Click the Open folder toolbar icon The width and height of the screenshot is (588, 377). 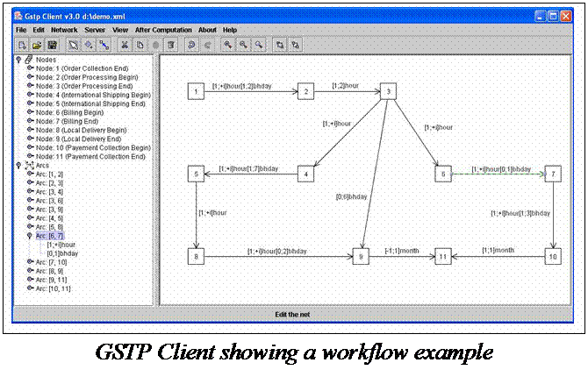(x=37, y=44)
